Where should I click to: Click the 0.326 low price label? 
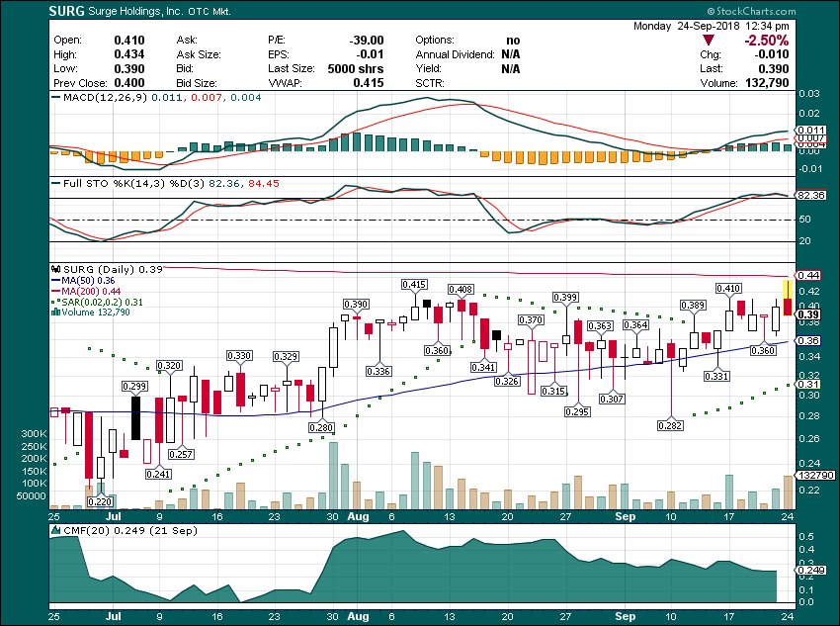(x=507, y=381)
